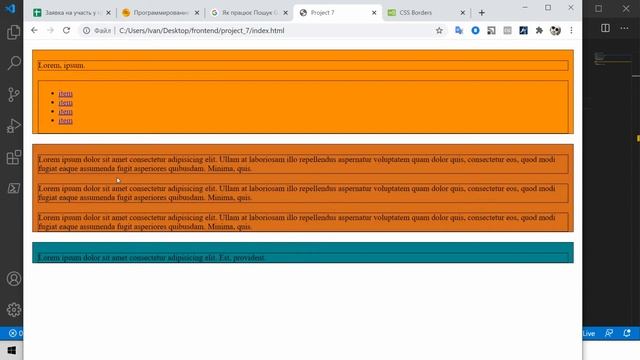Open Source Control view in VS Code
The height and width of the screenshot is (360, 640).
13,94
